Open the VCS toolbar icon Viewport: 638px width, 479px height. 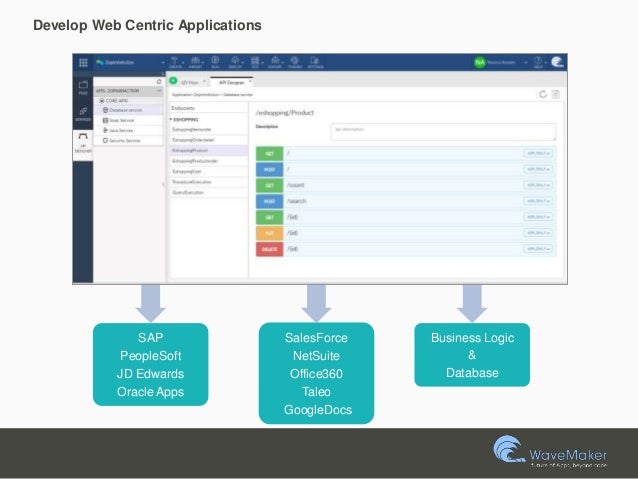pyautogui.click(x=255, y=62)
